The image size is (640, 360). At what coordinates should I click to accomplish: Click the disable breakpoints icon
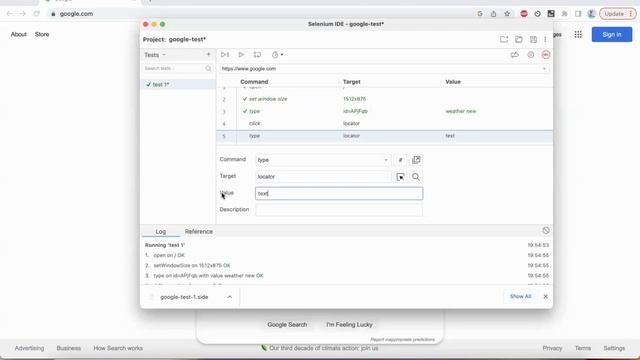514,55
